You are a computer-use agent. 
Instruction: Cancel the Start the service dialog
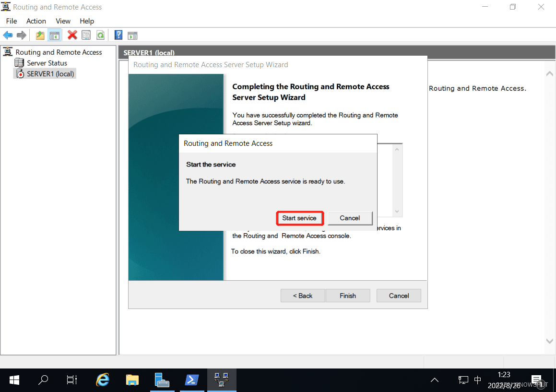350,218
